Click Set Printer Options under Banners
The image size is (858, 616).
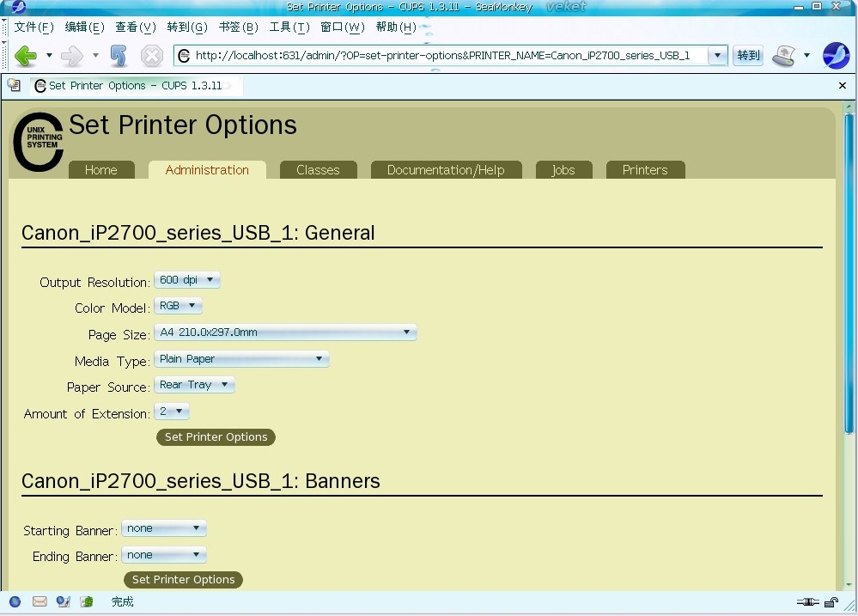pyautogui.click(x=183, y=579)
